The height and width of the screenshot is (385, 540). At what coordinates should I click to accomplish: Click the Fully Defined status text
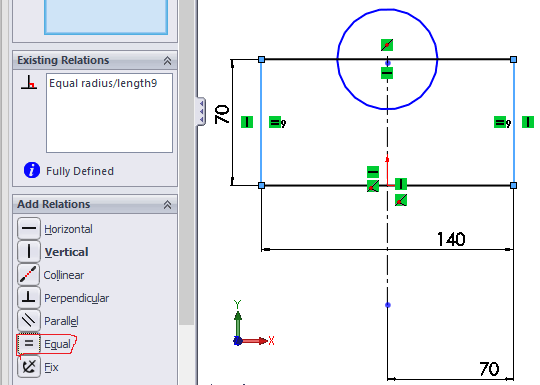80,171
